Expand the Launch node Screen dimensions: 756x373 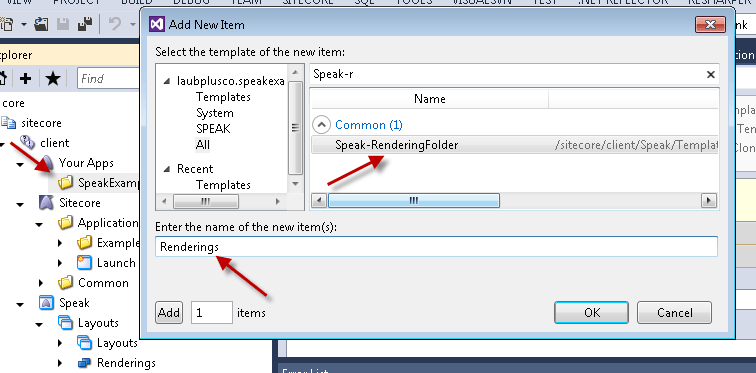[60, 263]
